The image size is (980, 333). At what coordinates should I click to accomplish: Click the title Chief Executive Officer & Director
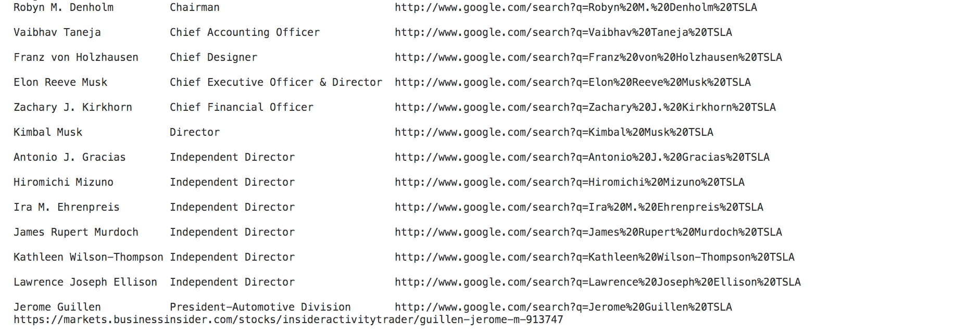coord(276,82)
